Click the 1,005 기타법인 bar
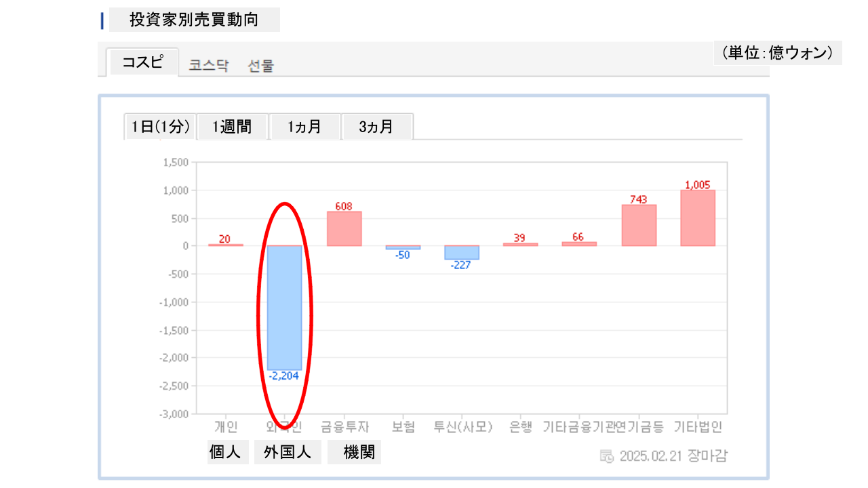The image size is (868, 488). pos(698,218)
